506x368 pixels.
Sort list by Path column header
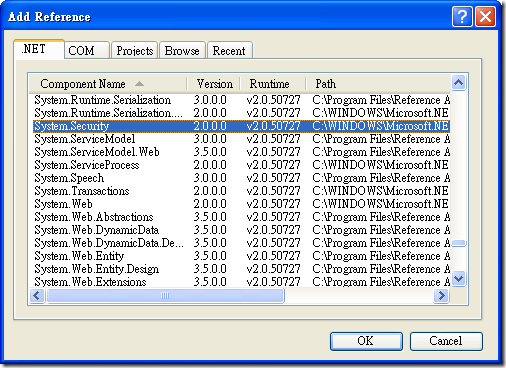(378, 84)
